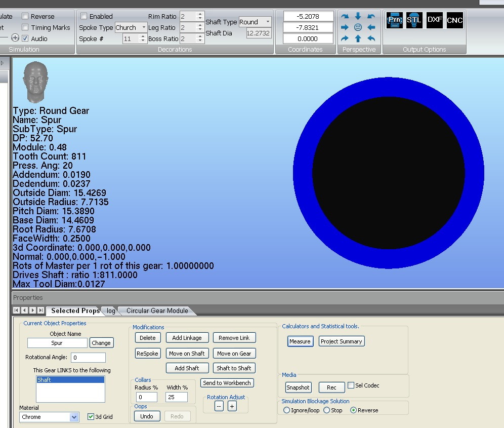Select the Stop blockage radio button

[326, 410]
